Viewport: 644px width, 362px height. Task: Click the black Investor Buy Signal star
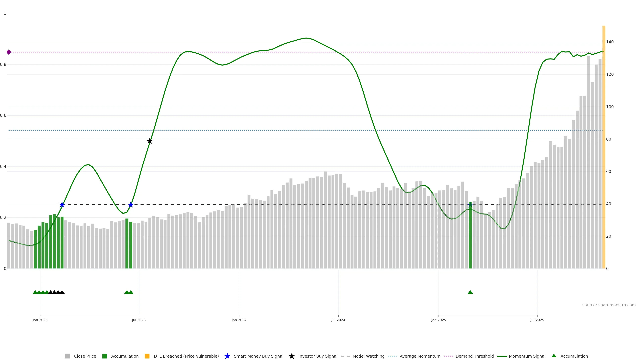[x=149, y=141]
